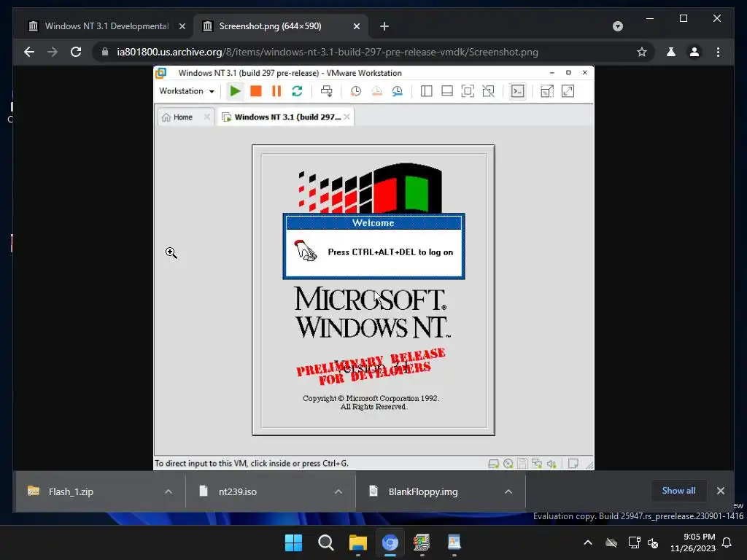The image size is (747, 560).
Task: Click the hard disk status icon in VMware
Action: [x=494, y=464]
